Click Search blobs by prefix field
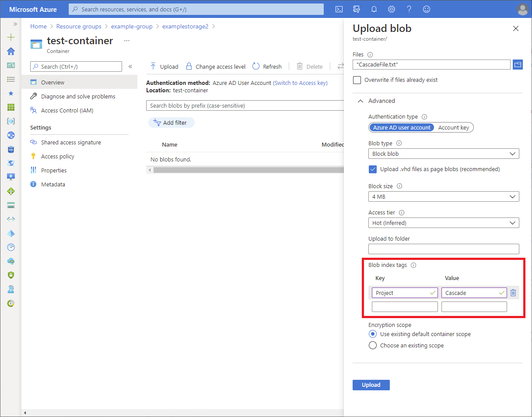 [x=245, y=105]
